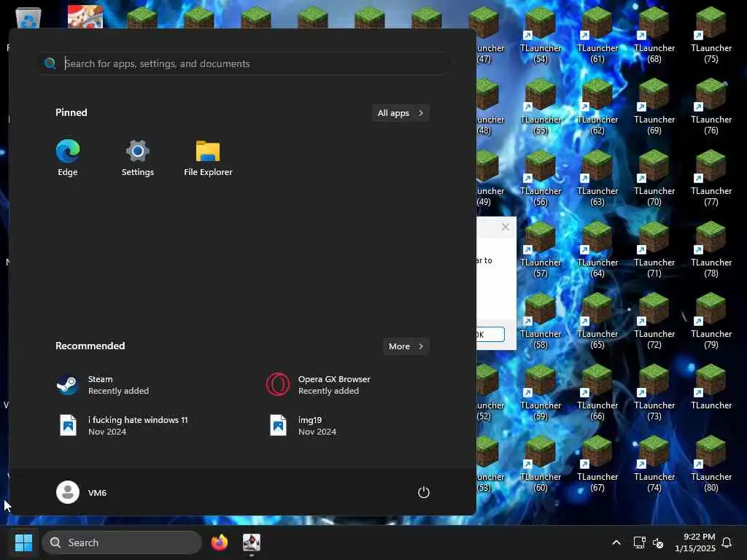Select the TLauncher (67) desktop shortcut
The width and height of the screenshot is (747, 560).
click(x=597, y=463)
